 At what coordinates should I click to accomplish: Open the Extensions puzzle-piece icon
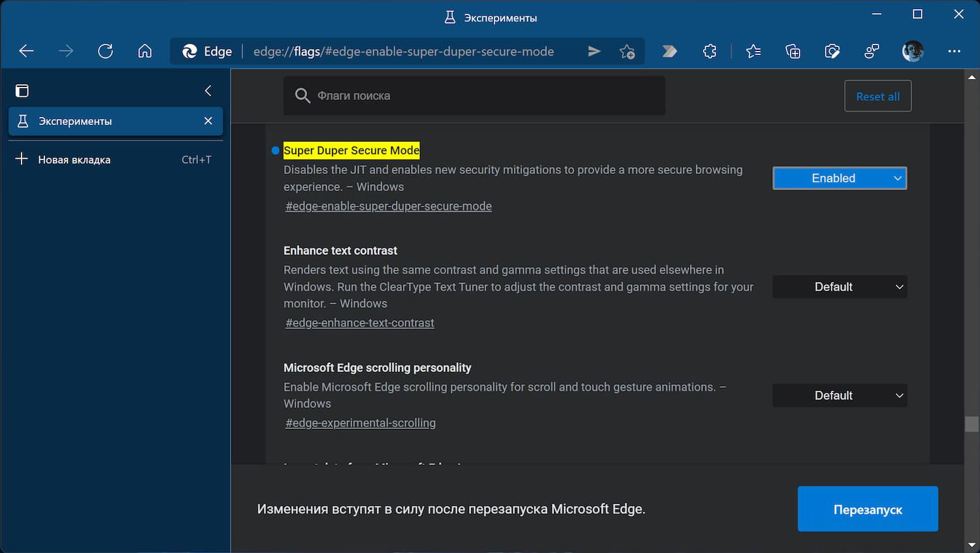point(710,51)
